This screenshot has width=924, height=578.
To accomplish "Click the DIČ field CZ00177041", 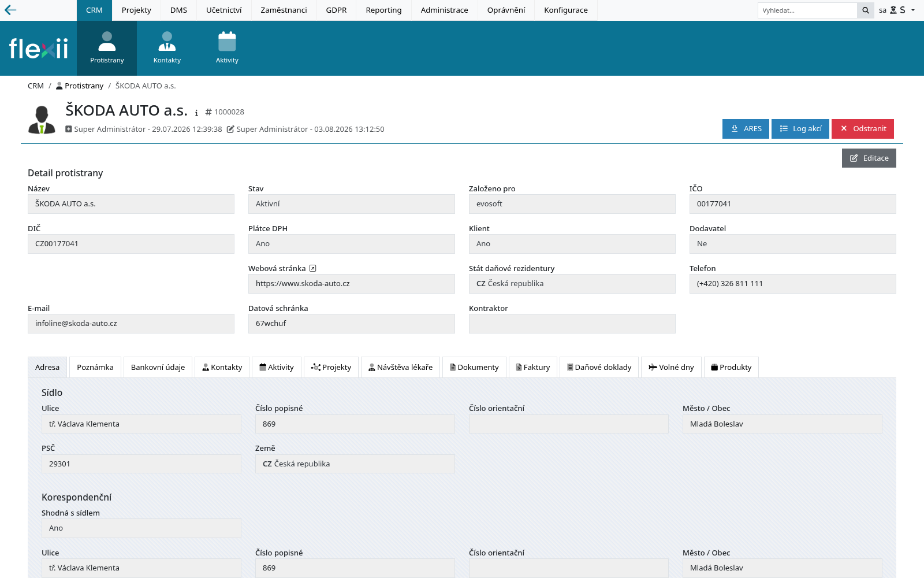I will [x=131, y=244].
